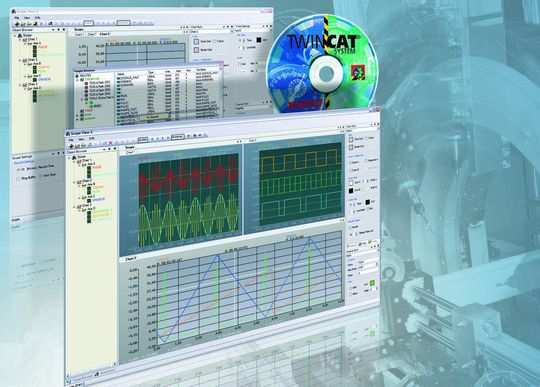
Task: Click the red X delete icon in front window toolbar
Action: click(110, 143)
